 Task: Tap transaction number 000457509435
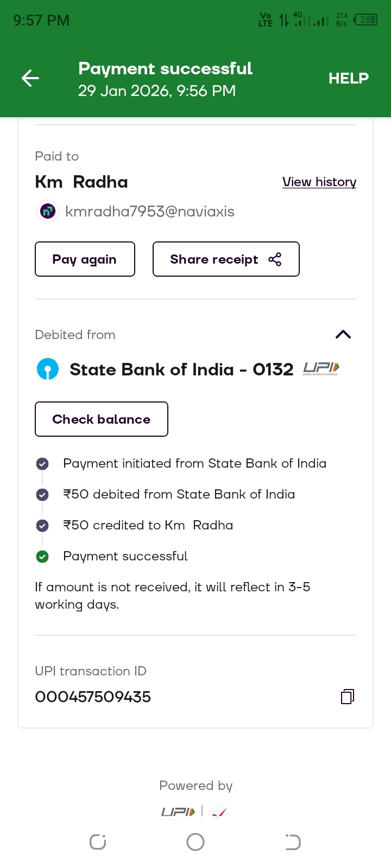click(93, 697)
